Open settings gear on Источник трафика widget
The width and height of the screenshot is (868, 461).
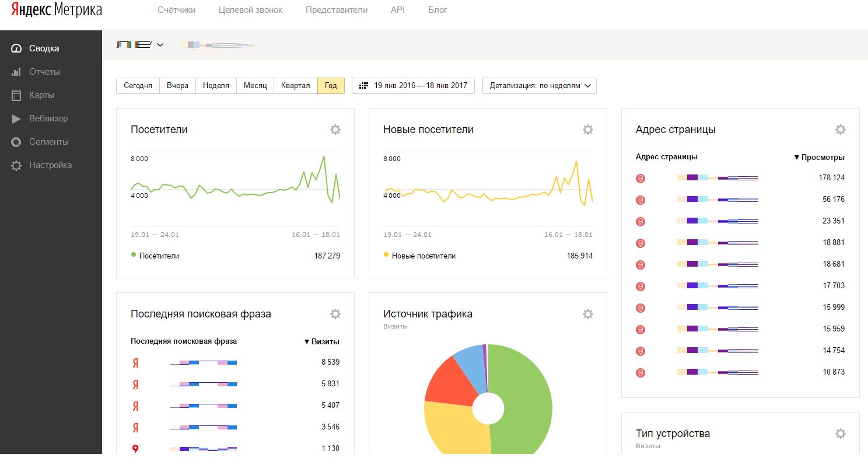coord(588,314)
